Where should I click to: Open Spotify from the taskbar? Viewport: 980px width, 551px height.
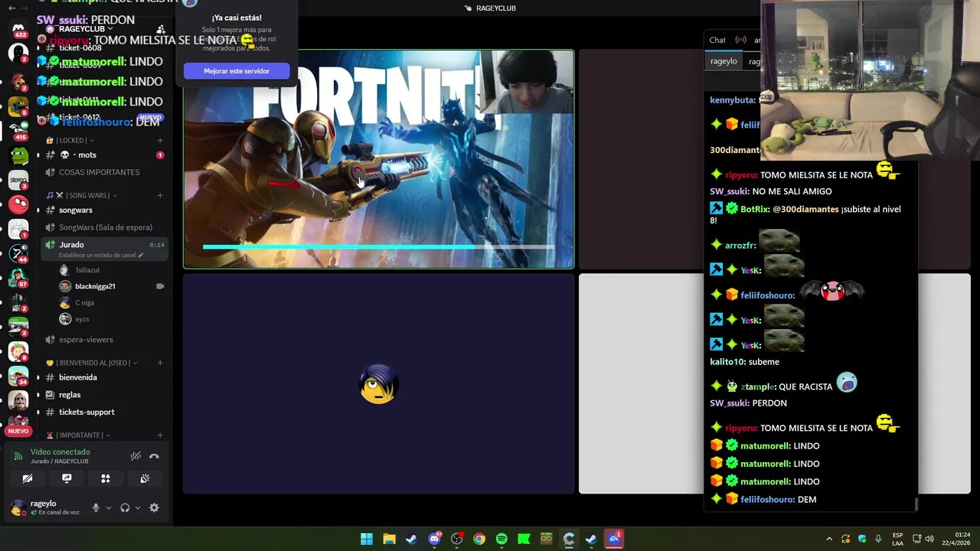501,539
